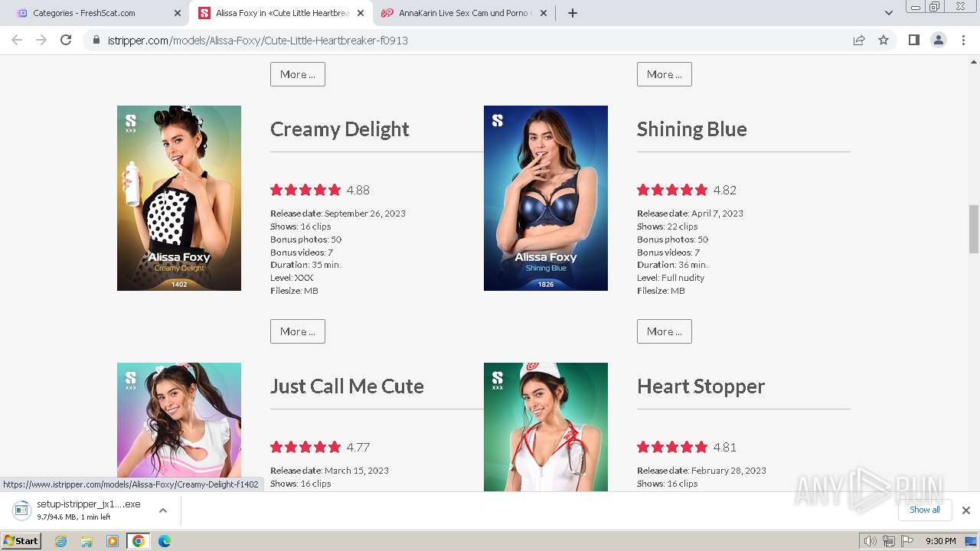Viewport: 980px width, 551px height.
Task: Open Windows Media Player from the taskbar
Action: point(113,541)
